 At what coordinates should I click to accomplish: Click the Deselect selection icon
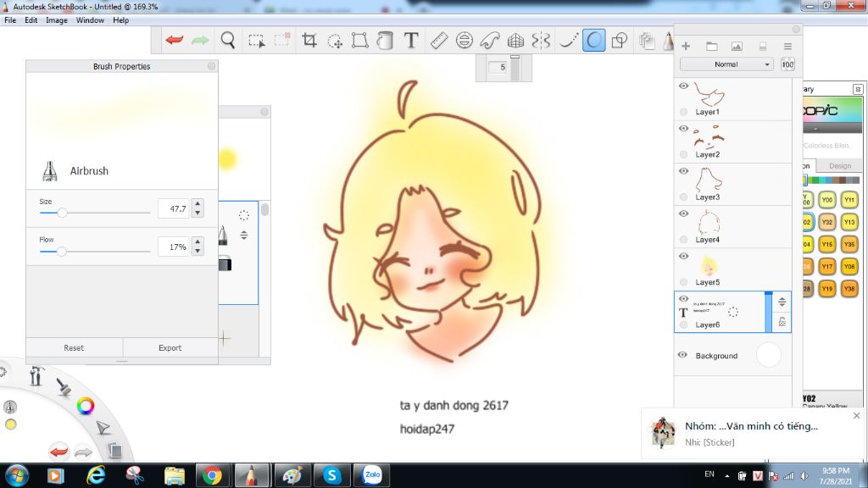point(282,40)
